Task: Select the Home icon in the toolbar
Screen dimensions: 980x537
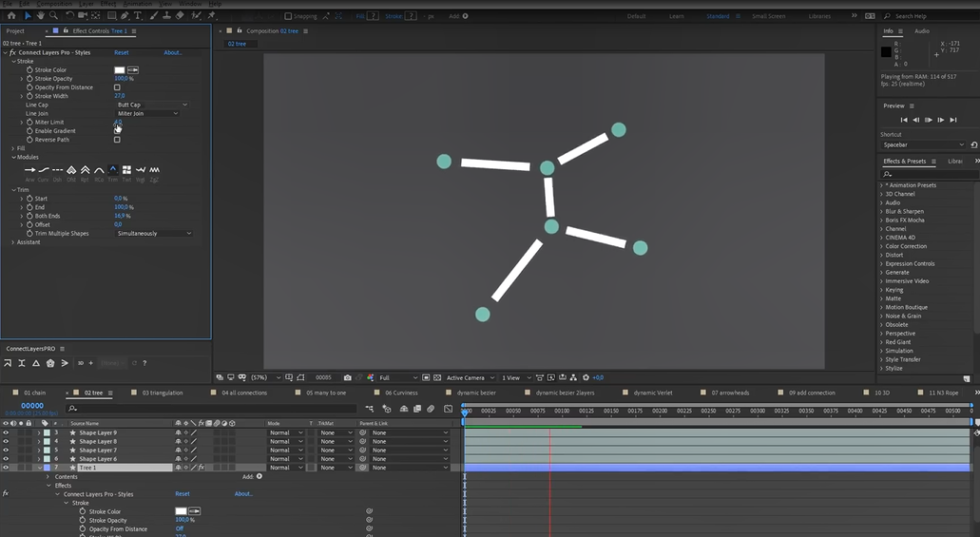Action: [x=11, y=15]
